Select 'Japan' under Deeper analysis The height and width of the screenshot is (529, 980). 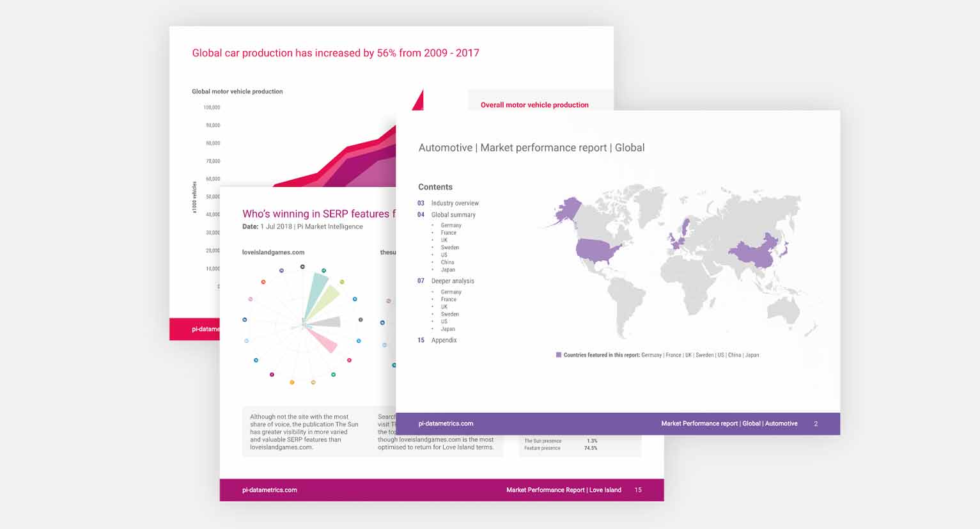tap(447, 329)
